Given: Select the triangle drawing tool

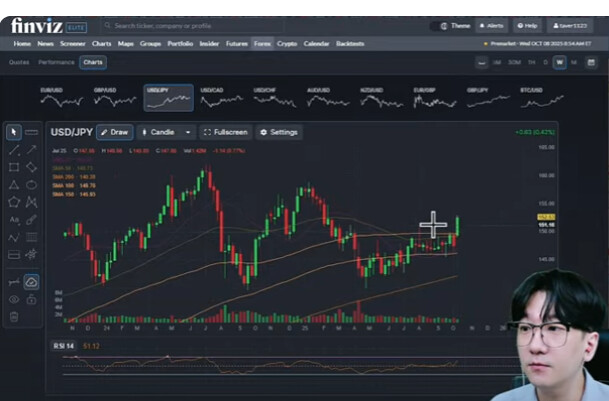Looking at the screenshot, I should (x=14, y=185).
